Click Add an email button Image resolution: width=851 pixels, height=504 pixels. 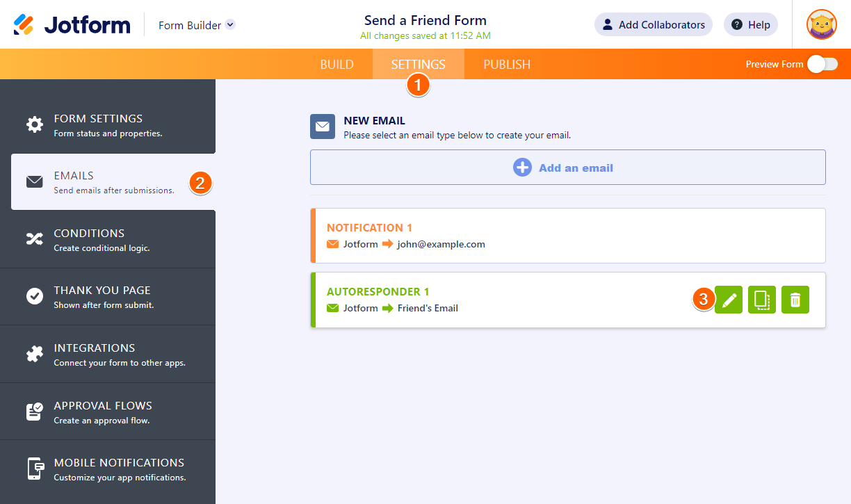(567, 168)
